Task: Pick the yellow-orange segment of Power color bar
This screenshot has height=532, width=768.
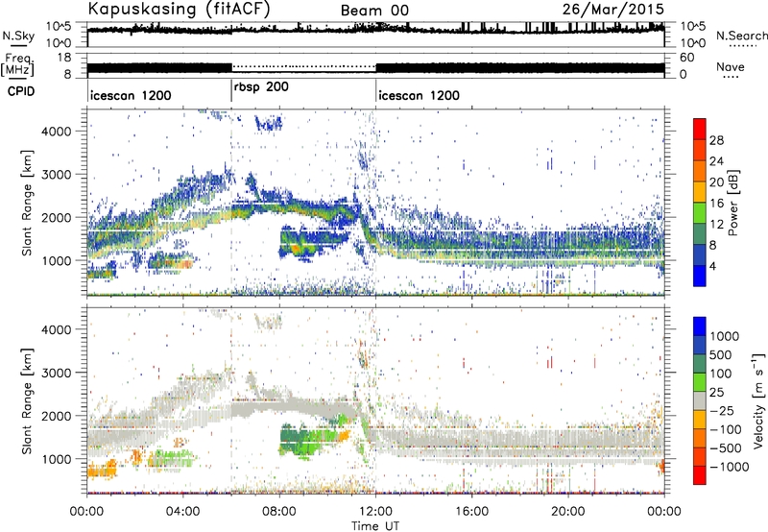Action: (x=700, y=192)
